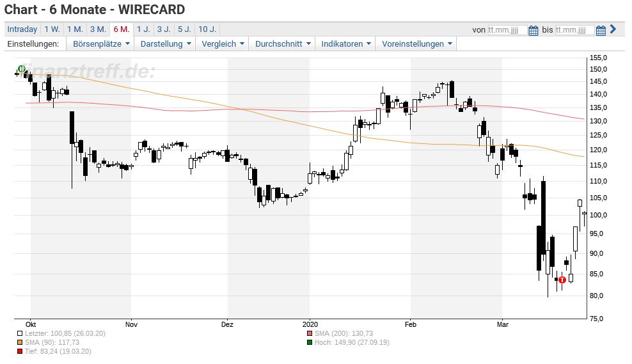Click the 'Feb' x-axis label
Image resolution: width=632 pixels, height=364 pixels.
pyautogui.click(x=410, y=324)
